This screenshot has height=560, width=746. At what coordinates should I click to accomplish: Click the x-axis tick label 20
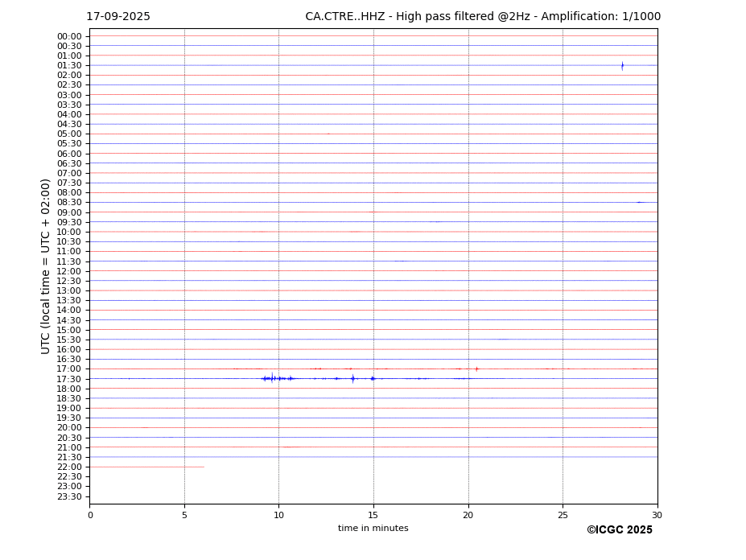[x=468, y=515]
